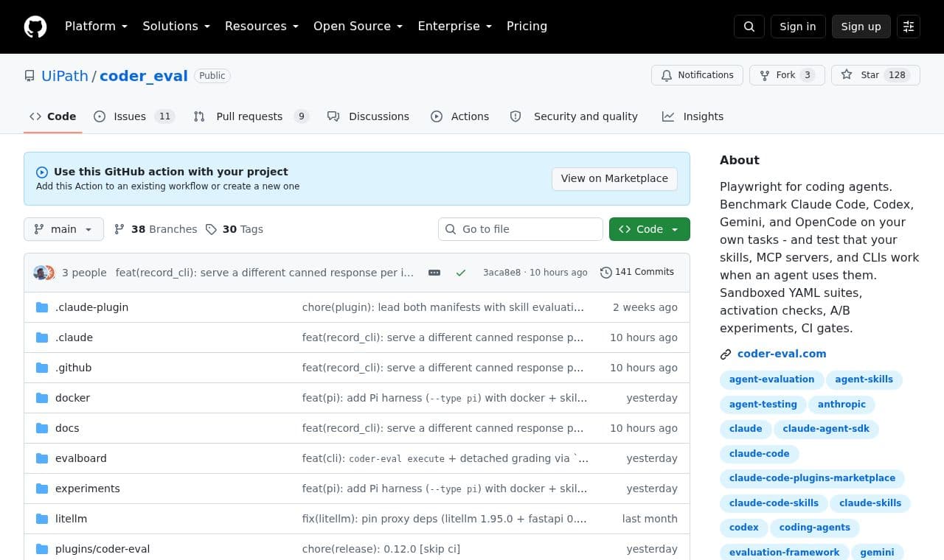The height and width of the screenshot is (560, 944).
Task: Open the main branch selector
Action: coord(63,229)
